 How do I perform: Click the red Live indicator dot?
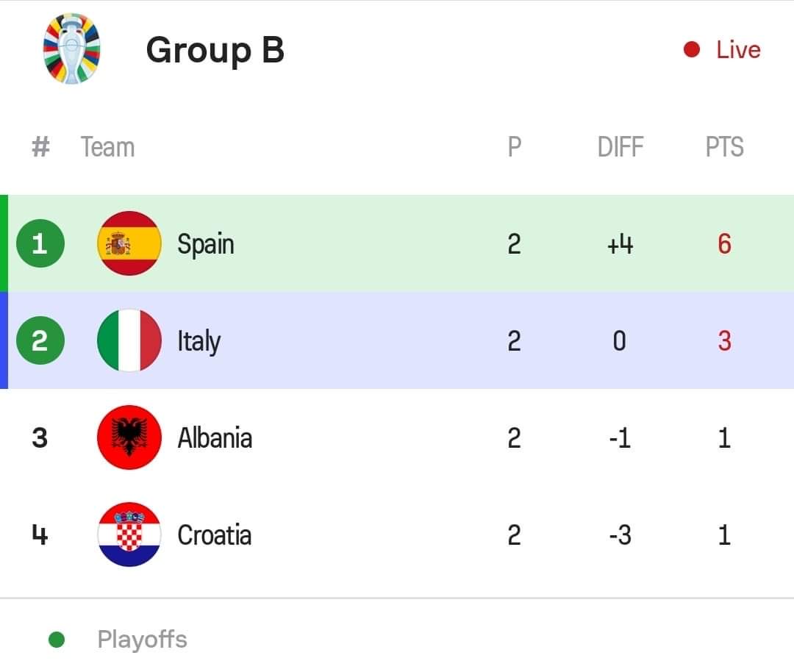(x=691, y=50)
